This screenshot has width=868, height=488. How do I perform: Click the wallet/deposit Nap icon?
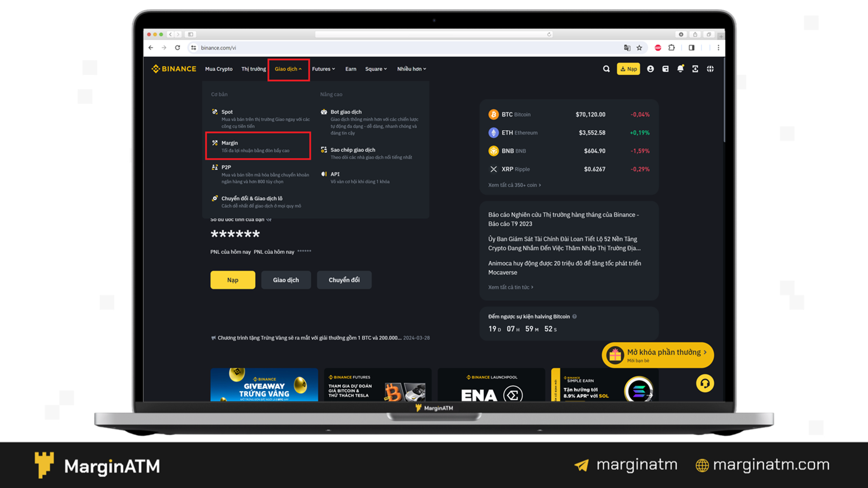point(629,68)
